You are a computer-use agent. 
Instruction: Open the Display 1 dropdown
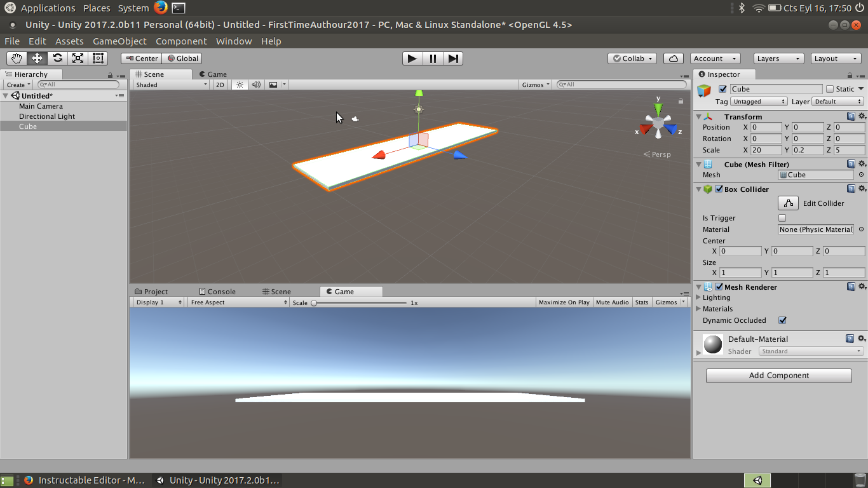point(159,302)
